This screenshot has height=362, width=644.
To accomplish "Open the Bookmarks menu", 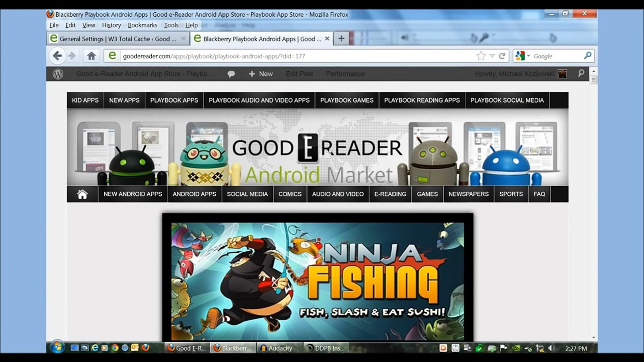I will tap(142, 25).
